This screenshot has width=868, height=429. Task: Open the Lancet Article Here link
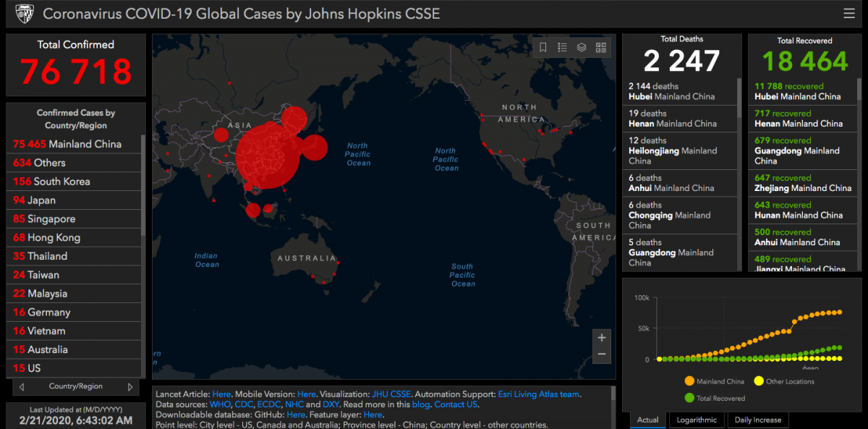[221, 394]
